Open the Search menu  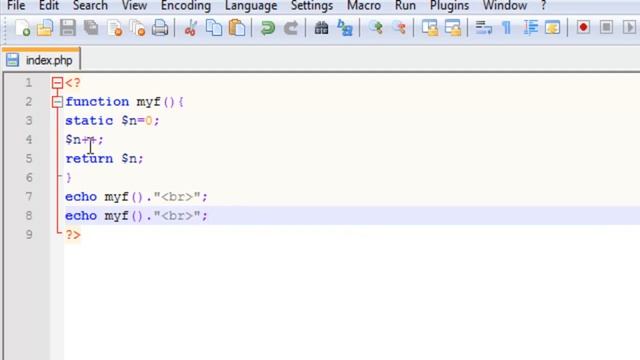click(90, 6)
